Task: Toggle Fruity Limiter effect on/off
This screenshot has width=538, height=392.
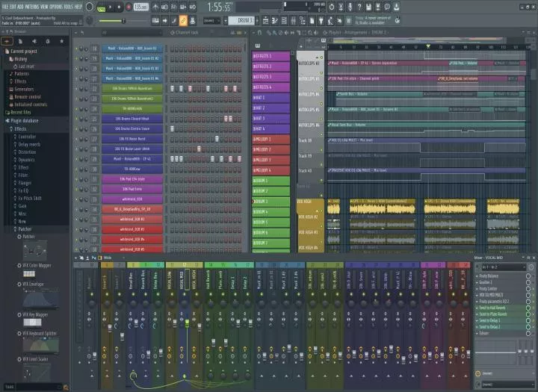Action: [x=528, y=289]
